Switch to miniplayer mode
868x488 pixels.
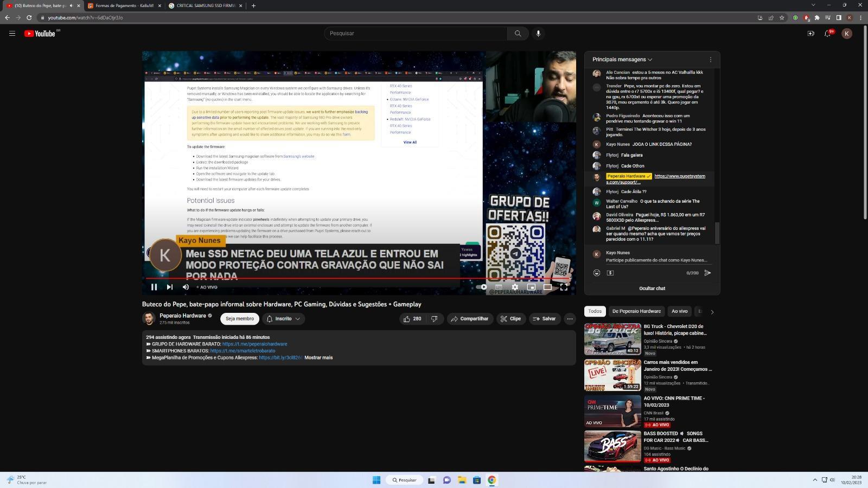[531, 287]
